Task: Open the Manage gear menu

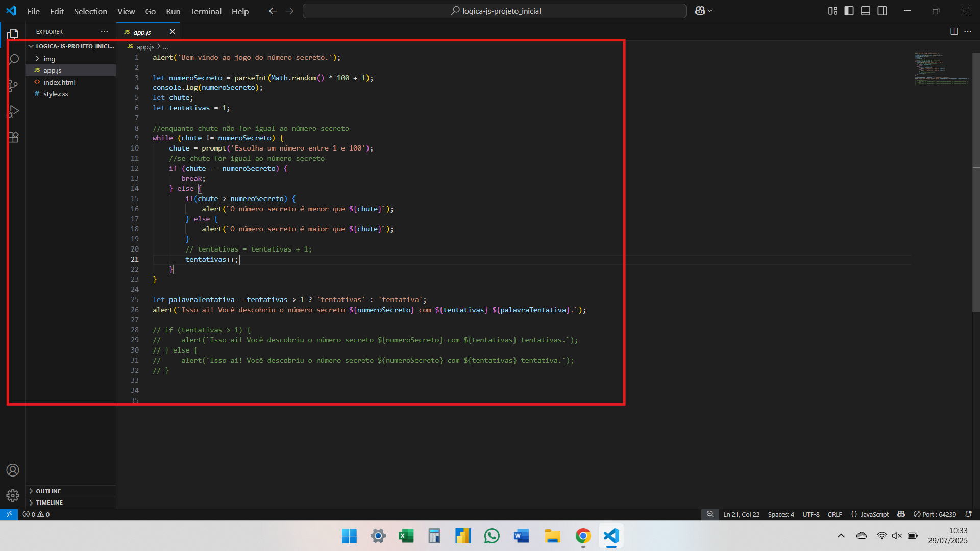Action: coord(13,495)
